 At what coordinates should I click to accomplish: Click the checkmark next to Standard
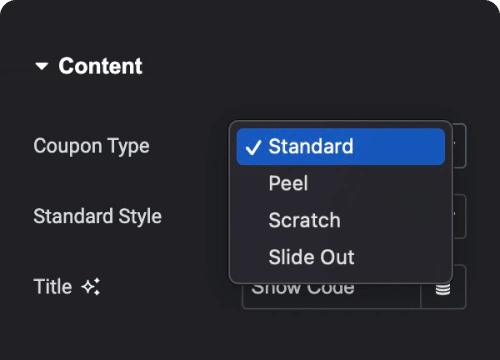click(253, 147)
